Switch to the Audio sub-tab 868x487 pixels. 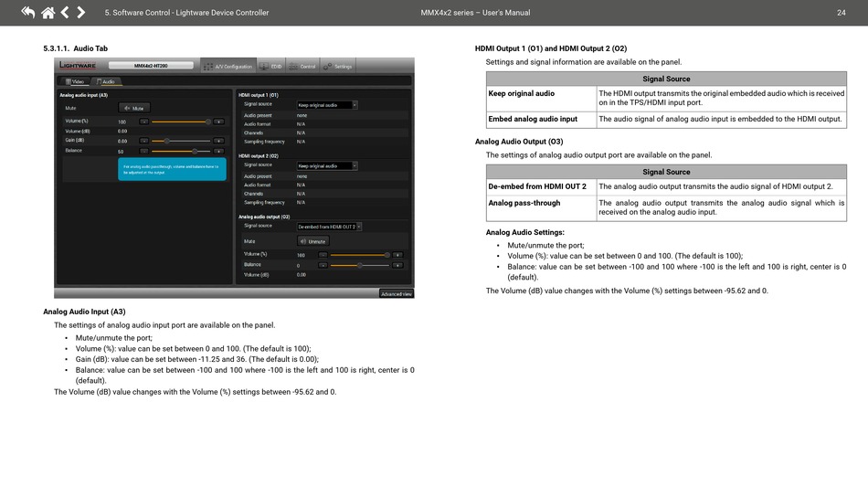tap(106, 81)
